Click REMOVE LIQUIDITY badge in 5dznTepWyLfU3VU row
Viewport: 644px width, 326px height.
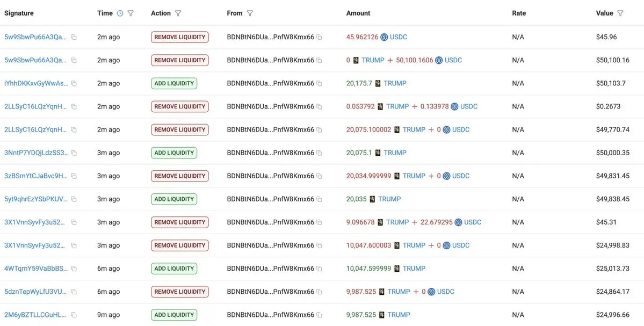(x=180, y=292)
